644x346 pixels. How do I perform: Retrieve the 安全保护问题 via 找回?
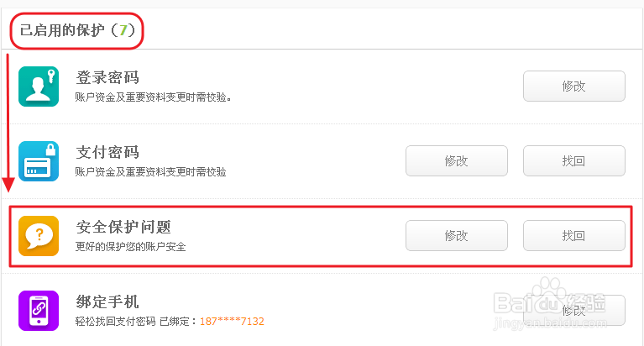573,236
